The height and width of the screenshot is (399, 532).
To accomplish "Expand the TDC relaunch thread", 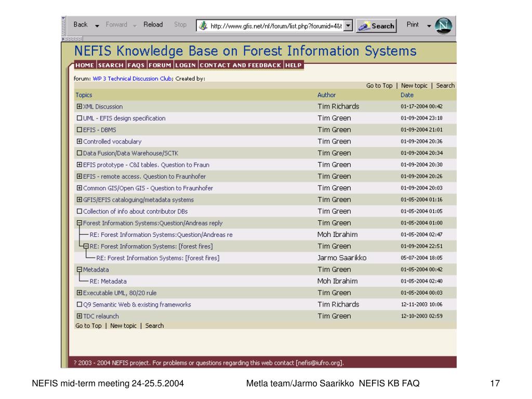I will [x=79, y=316].
